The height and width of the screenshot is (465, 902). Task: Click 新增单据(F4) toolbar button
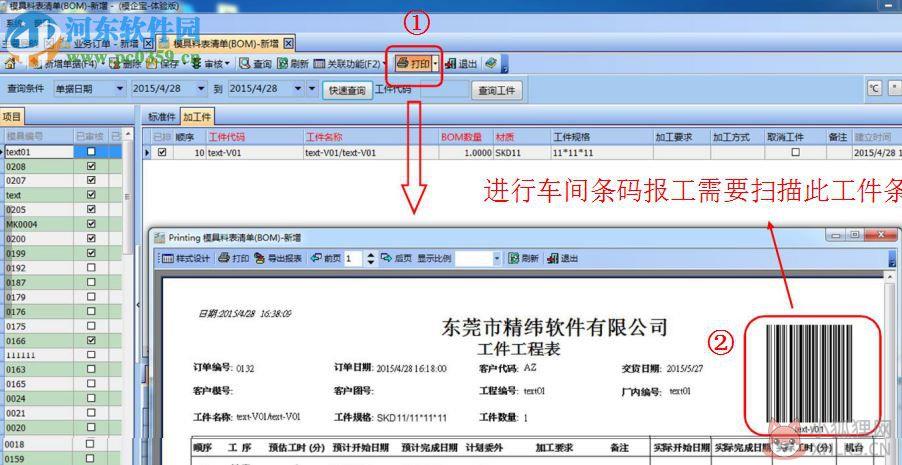click(65, 64)
